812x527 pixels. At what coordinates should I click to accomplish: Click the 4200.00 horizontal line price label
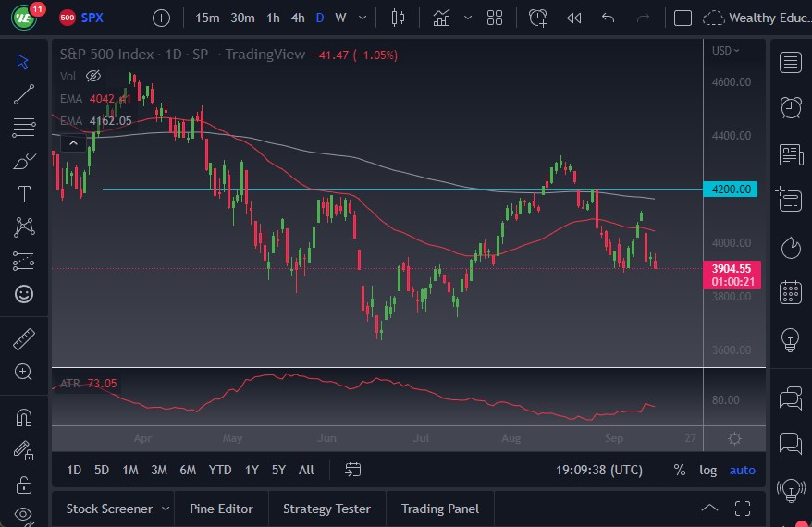(732, 190)
